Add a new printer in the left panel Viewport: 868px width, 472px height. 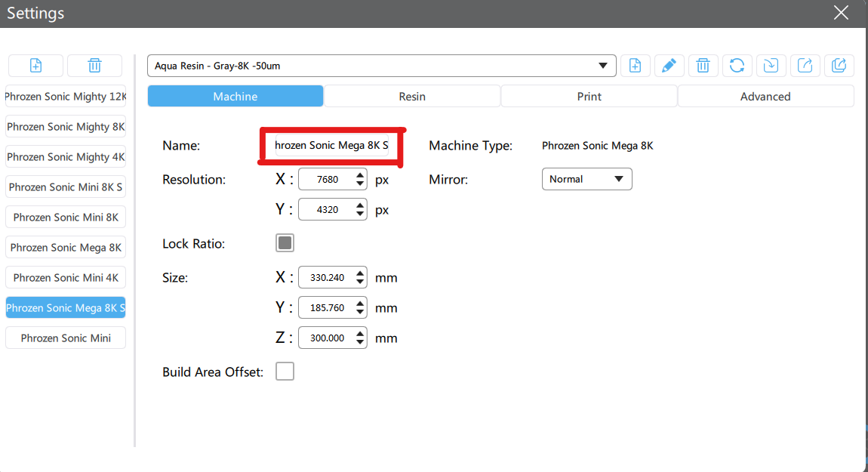[35, 66]
